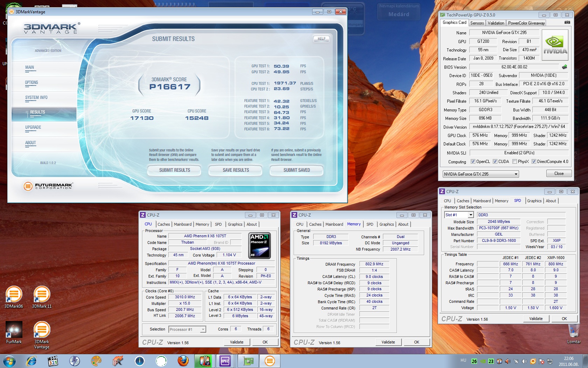Click the GPU-Z screenshot camera icon
This screenshot has width=588, height=368.
tap(567, 22)
